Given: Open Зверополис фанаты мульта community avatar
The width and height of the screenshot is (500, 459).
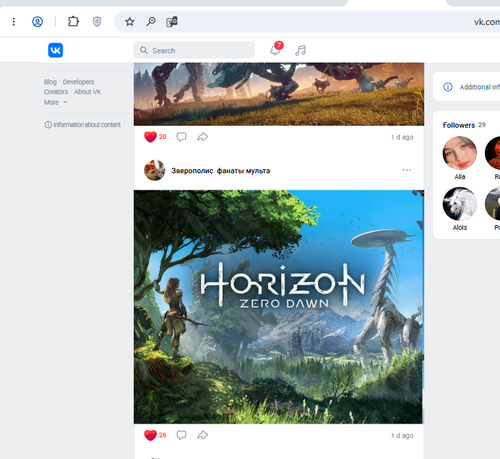Looking at the screenshot, I should pos(155,170).
